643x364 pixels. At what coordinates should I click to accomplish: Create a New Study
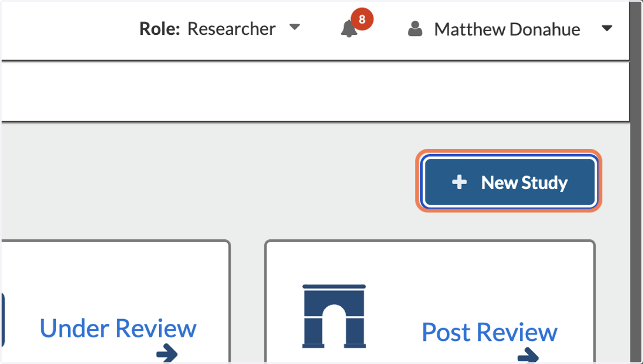tap(509, 183)
